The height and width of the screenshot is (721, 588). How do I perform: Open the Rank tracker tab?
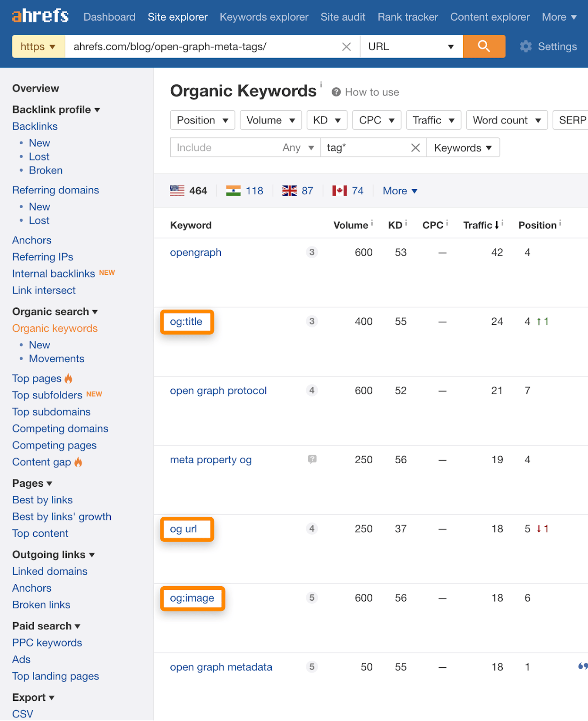(408, 17)
